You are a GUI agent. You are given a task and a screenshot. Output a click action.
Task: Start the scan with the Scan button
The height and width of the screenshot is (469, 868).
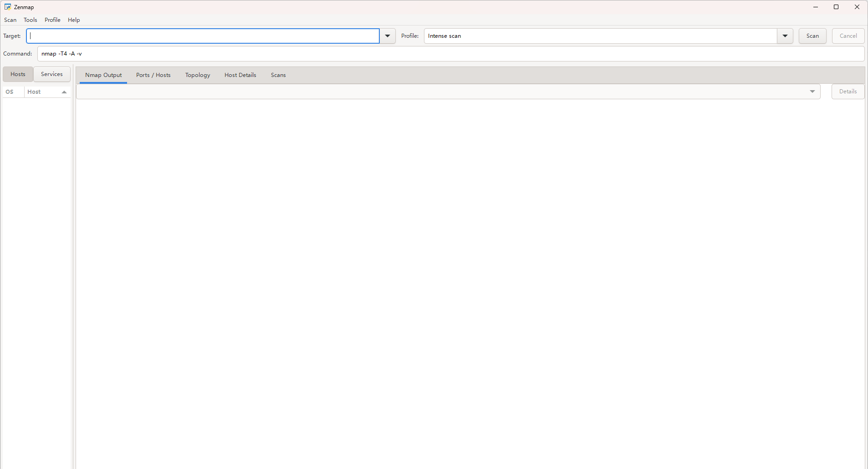click(812, 36)
